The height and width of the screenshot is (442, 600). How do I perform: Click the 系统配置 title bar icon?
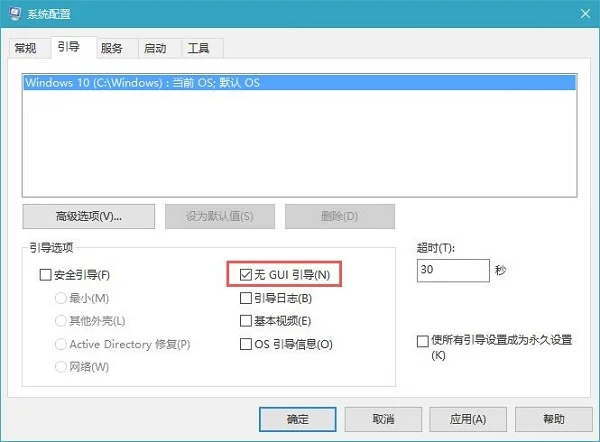click(15, 14)
